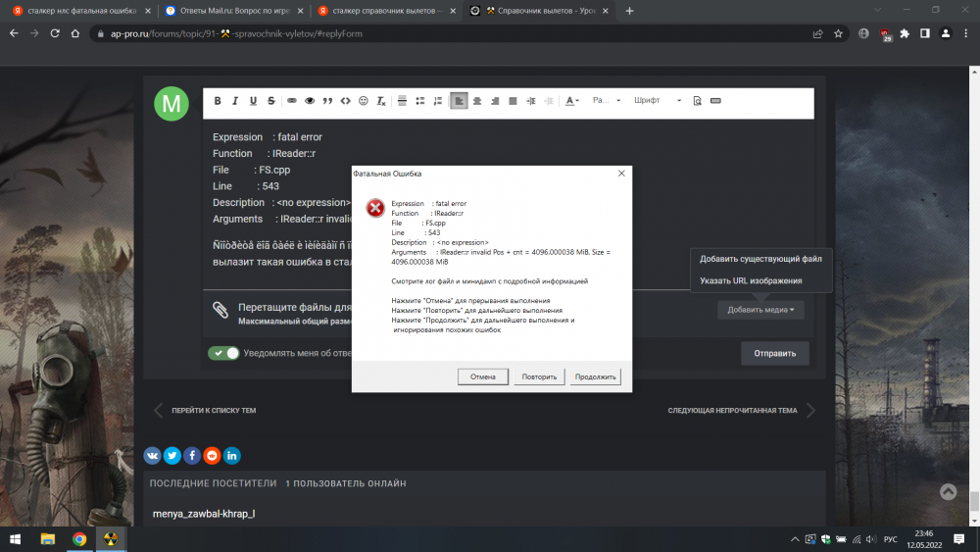Choose Указать URL изображения option
Screen dimensions: 980x552
click(751, 280)
